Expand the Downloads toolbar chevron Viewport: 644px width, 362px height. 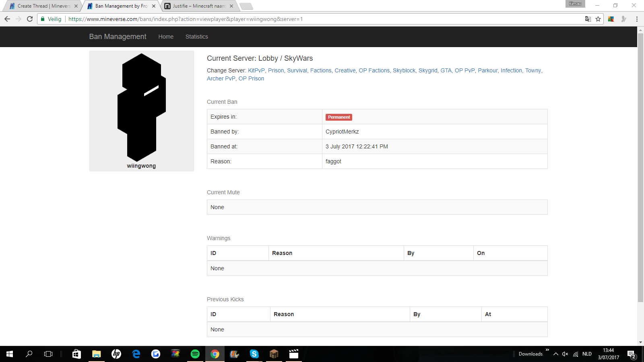click(547, 350)
